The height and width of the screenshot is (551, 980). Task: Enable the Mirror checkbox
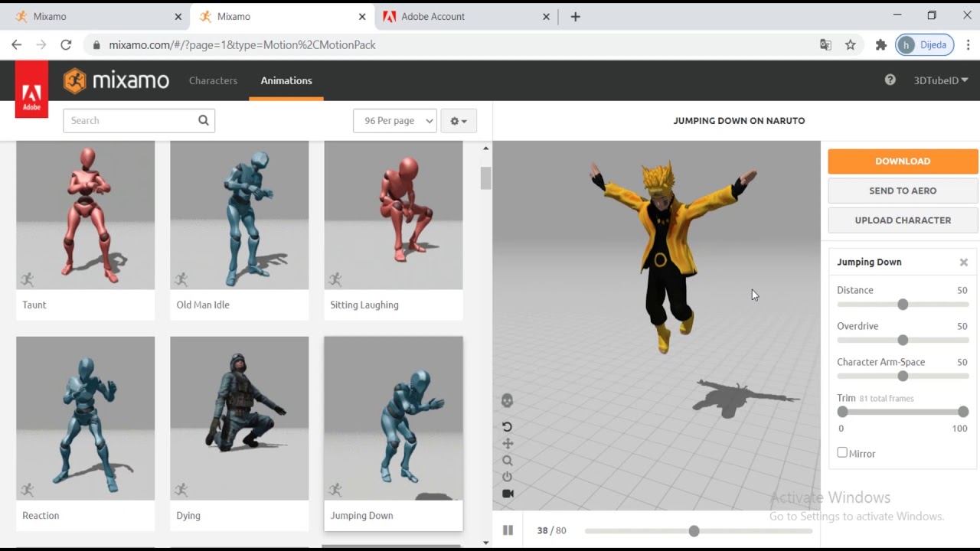click(x=842, y=453)
